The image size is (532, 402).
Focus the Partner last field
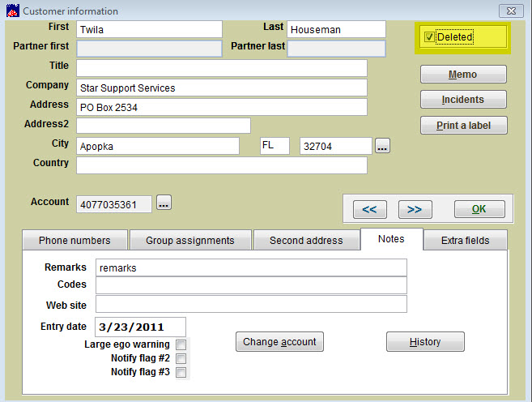pyautogui.click(x=336, y=49)
